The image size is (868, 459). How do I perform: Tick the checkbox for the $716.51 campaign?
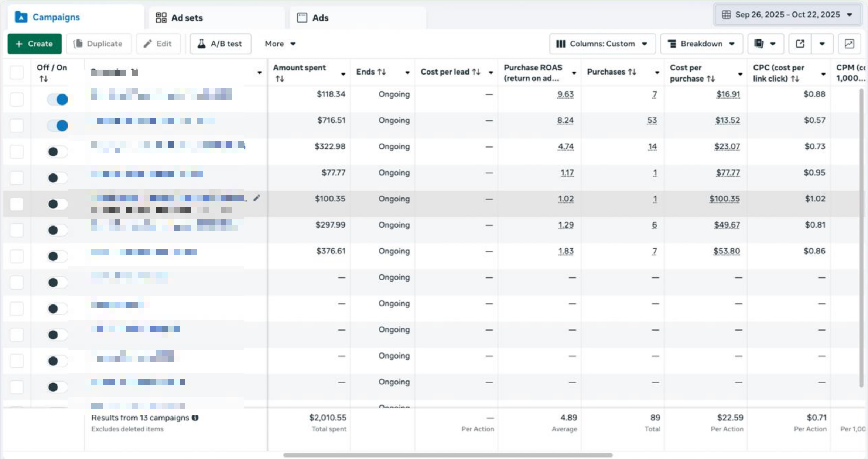tap(17, 125)
